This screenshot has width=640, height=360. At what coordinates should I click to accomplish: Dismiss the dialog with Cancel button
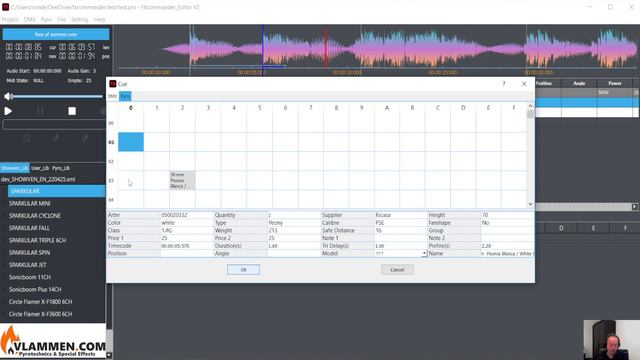(397, 270)
